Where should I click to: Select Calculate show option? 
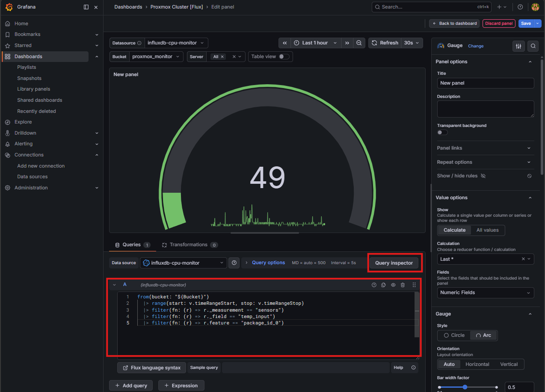click(x=454, y=230)
